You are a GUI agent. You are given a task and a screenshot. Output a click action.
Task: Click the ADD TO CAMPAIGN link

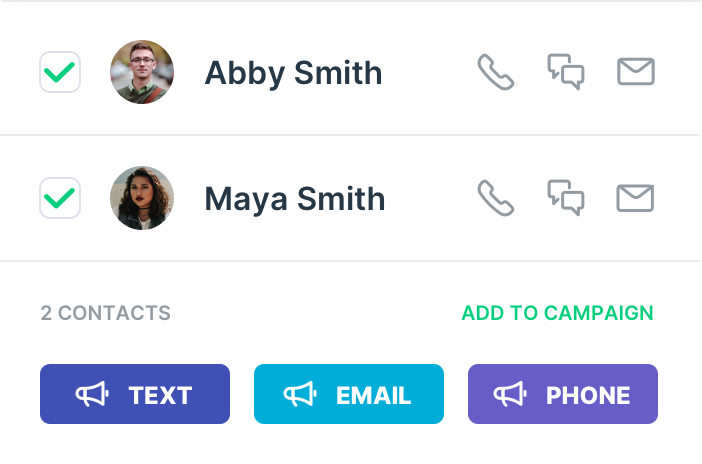tap(557, 313)
